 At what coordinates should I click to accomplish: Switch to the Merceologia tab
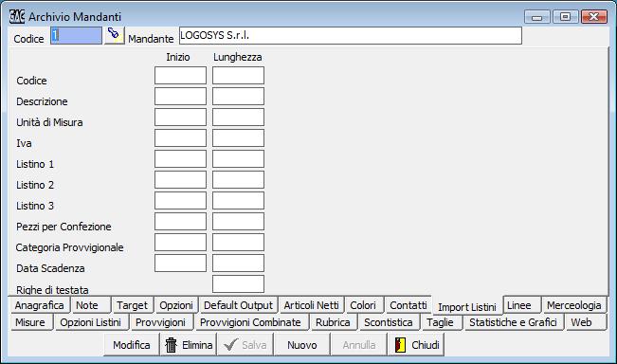(574, 305)
